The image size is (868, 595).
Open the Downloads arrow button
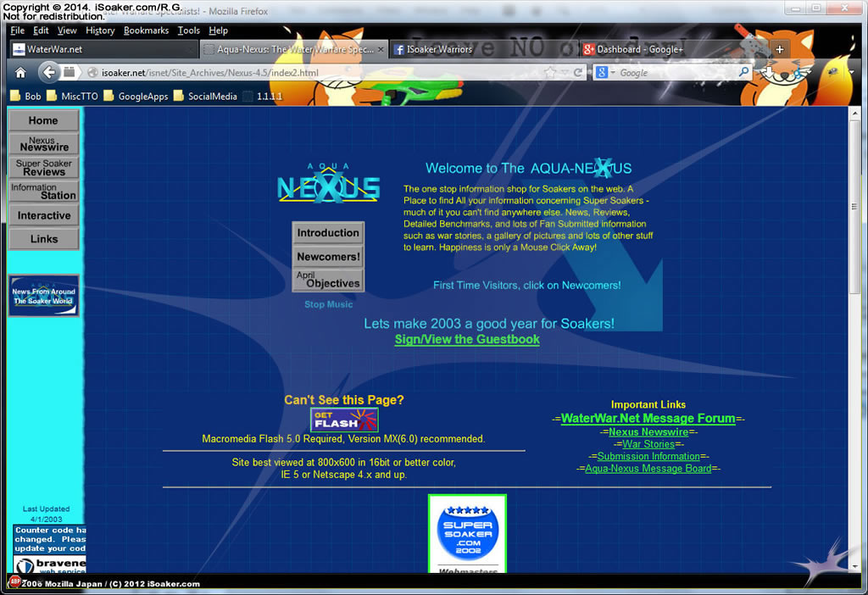pyautogui.click(x=768, y=72)
